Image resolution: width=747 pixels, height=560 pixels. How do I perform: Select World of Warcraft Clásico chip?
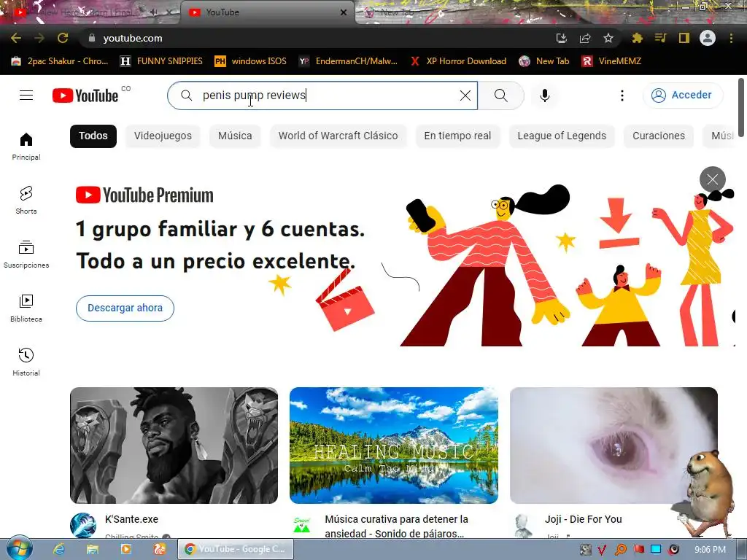[x=338, y=136]
